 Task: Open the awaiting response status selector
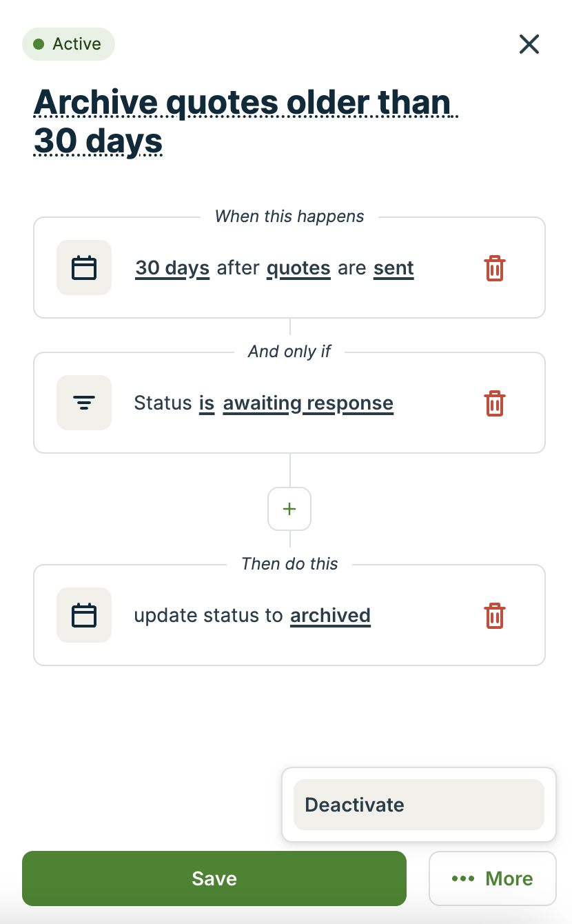pyautogui.click(x=307, y=403)
